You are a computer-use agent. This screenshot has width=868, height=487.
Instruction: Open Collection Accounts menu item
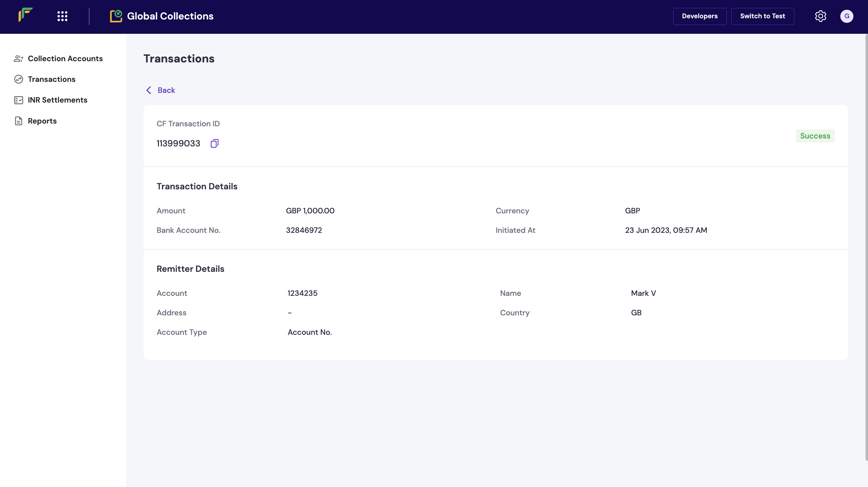[65, 59]
